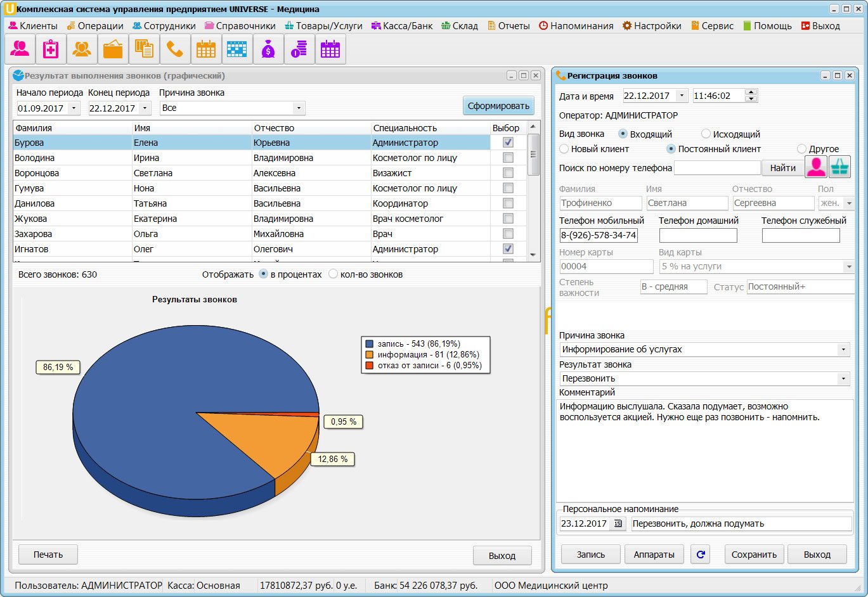Increase the time with spinner up arrow
The image size is (868, 597).
point(751,93)
